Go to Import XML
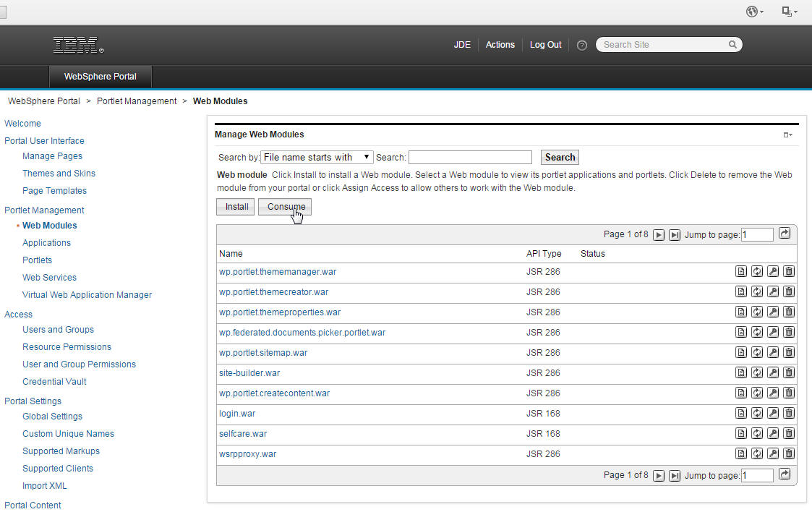 click(x=45, y=485)
